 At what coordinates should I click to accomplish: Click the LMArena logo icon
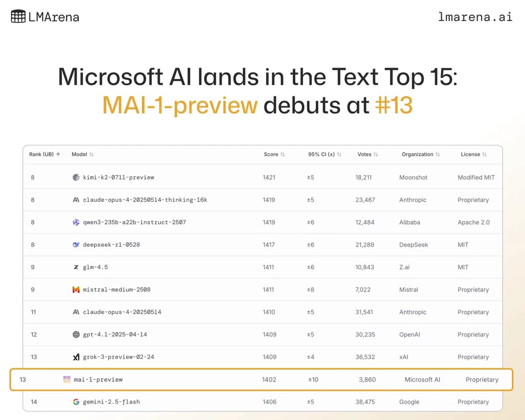coord(18,17)
